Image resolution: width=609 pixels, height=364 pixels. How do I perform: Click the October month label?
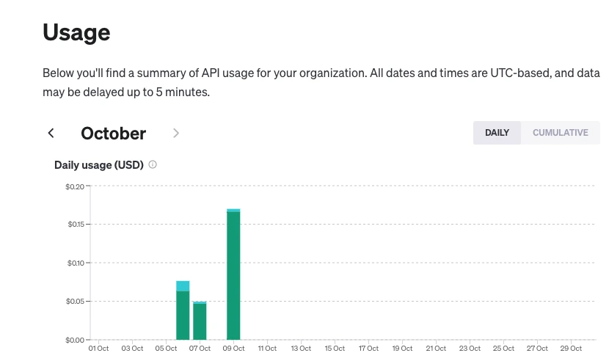pos(113,133)
